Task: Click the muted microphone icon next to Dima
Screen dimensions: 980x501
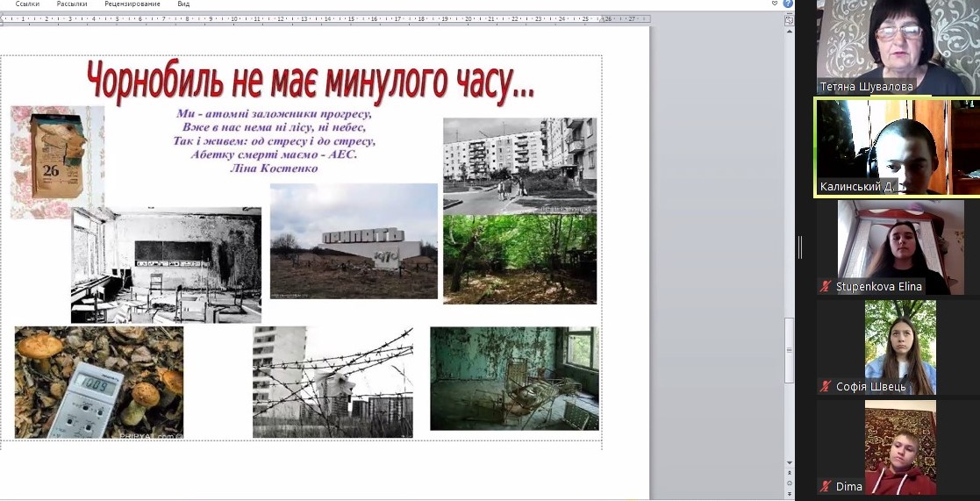Action: pos(825,486)
